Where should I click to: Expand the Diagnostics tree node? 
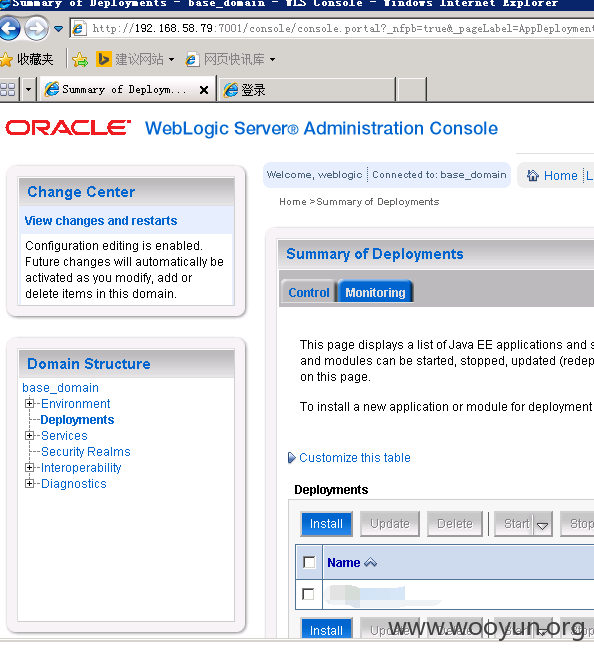point(29,484)
